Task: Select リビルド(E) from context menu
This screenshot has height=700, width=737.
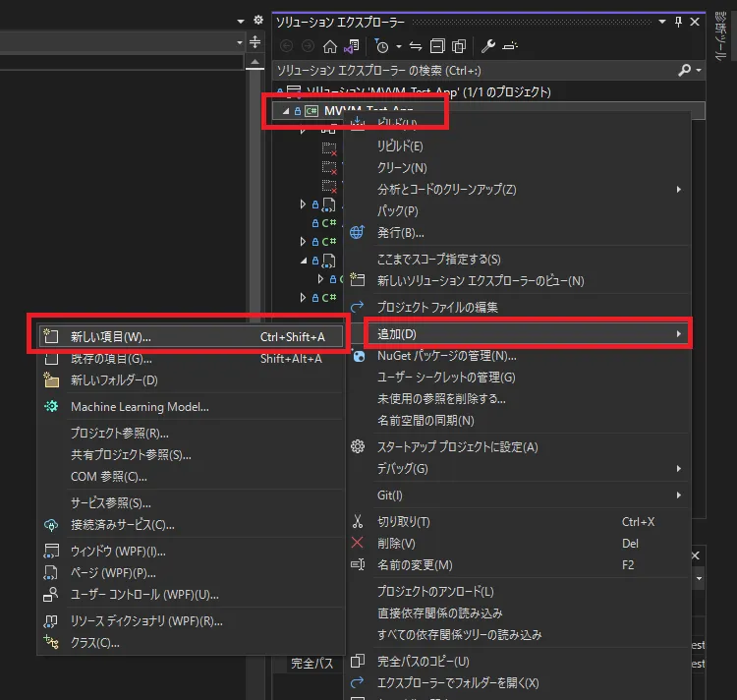Action: [519, 146]
